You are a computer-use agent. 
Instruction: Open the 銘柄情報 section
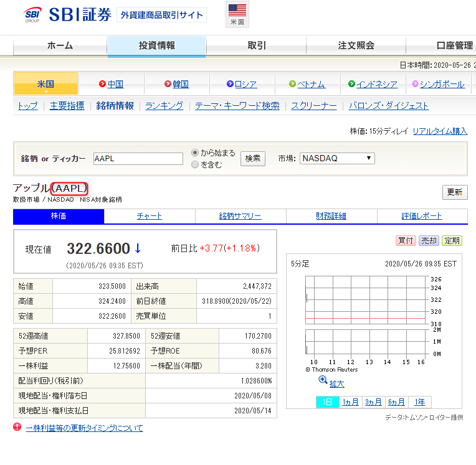coord(115,106)
